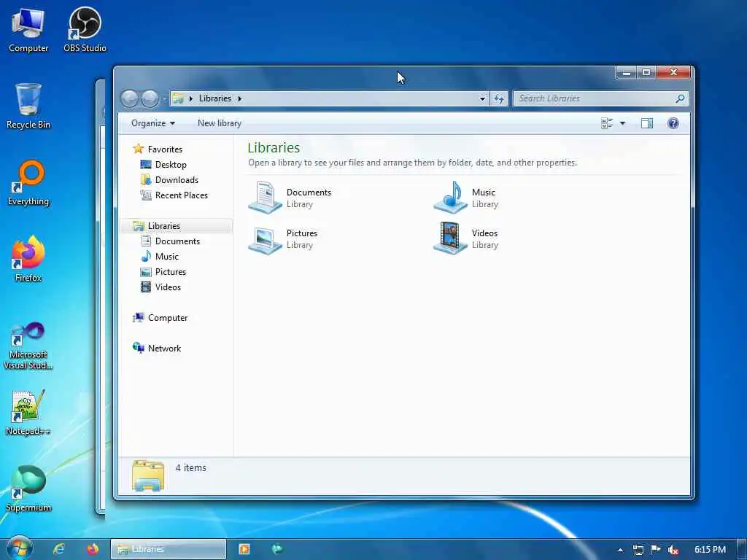Viewport: 747px width, 560px height.
Task: Launch OBS Studio from desktop
Action: coord(85,31)
